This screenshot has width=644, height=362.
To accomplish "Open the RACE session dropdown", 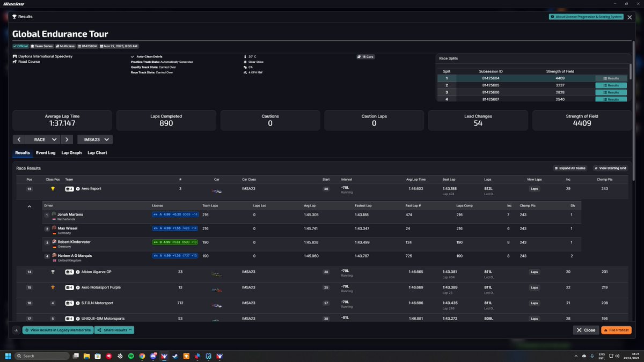I will tap(43, 139).
